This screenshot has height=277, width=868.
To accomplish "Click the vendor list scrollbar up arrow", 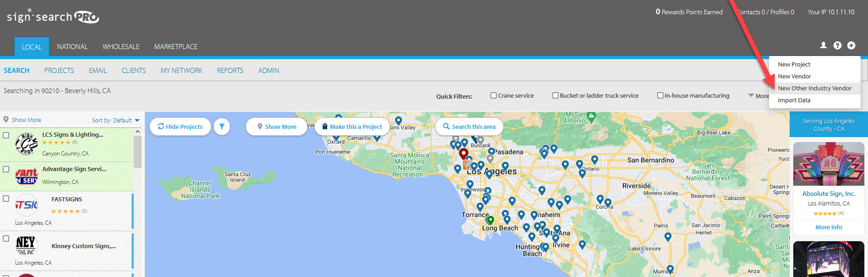I will pos(137,132).
